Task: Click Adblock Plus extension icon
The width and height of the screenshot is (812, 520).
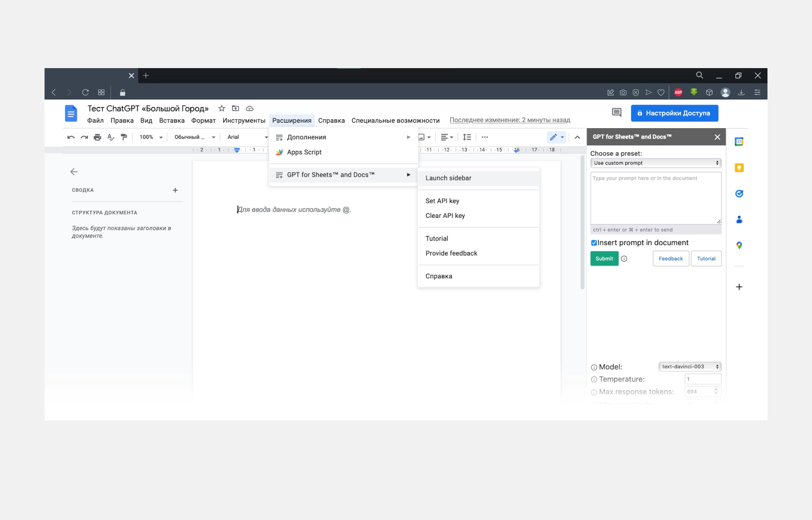Action: [678, 92]
